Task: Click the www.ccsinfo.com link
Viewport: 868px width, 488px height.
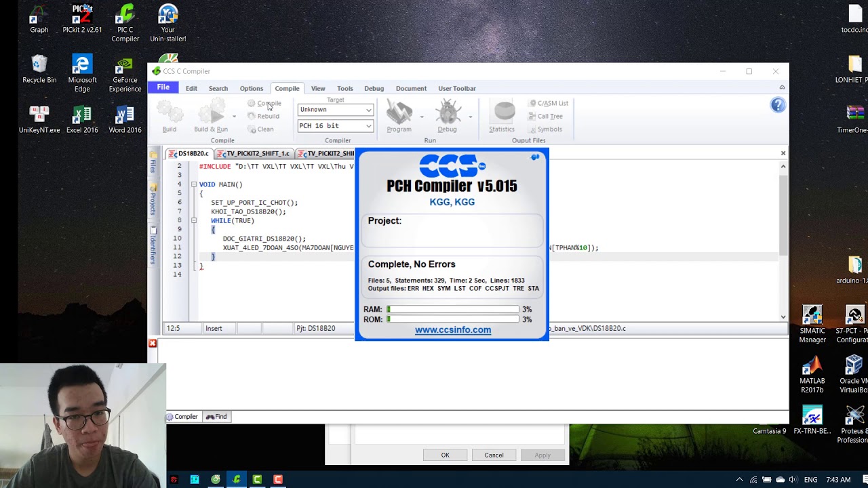Action: click(453, 330)
